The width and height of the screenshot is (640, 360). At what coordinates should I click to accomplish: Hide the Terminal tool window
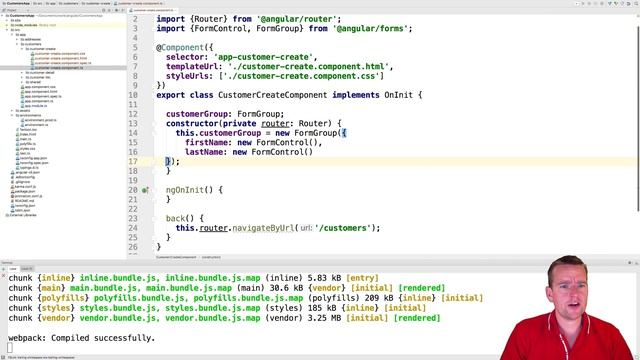636,263
